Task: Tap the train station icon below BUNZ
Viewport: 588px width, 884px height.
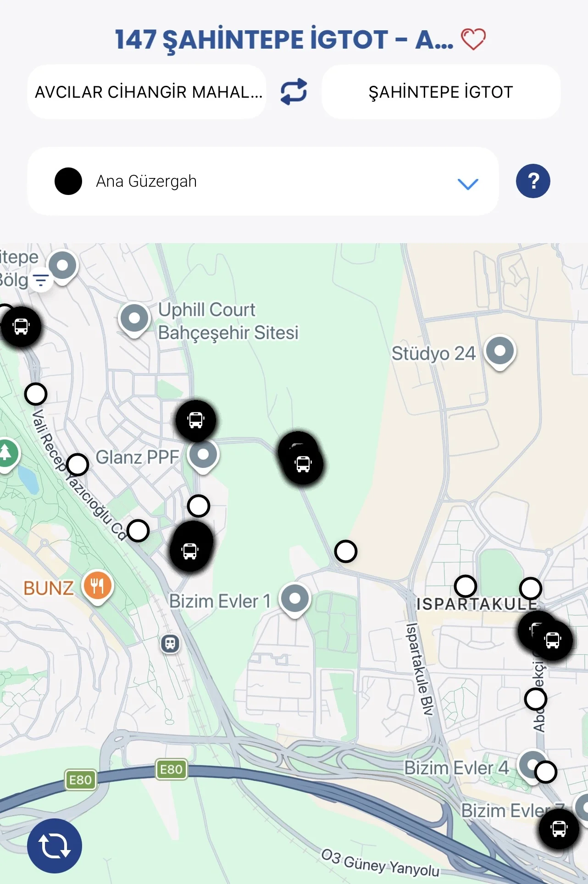Action: coord(170,643)
